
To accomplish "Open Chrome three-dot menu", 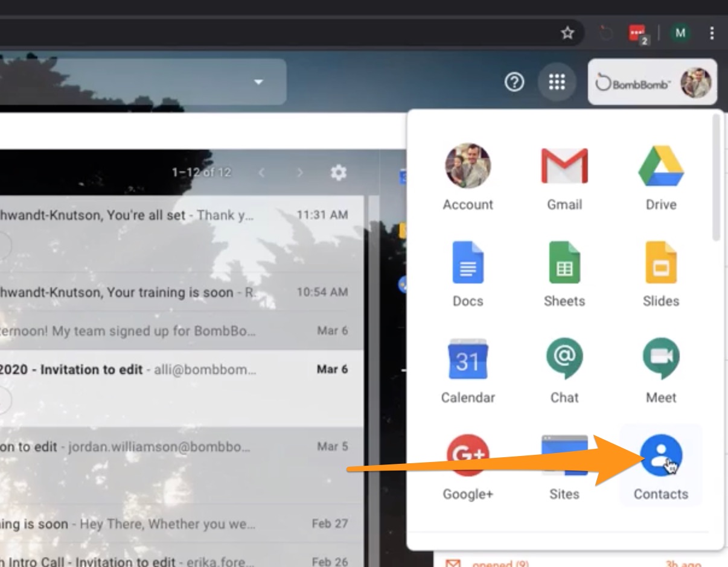I will pos(712,33).
